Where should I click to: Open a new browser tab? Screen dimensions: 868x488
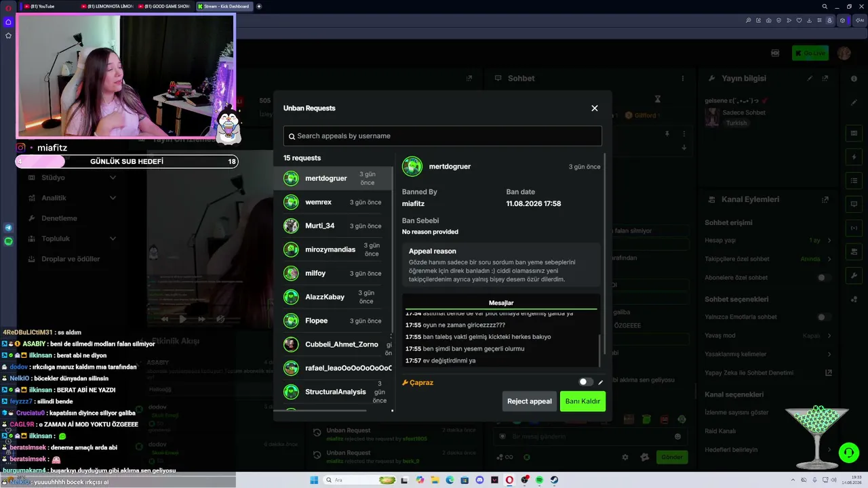[x=259, y=6]
